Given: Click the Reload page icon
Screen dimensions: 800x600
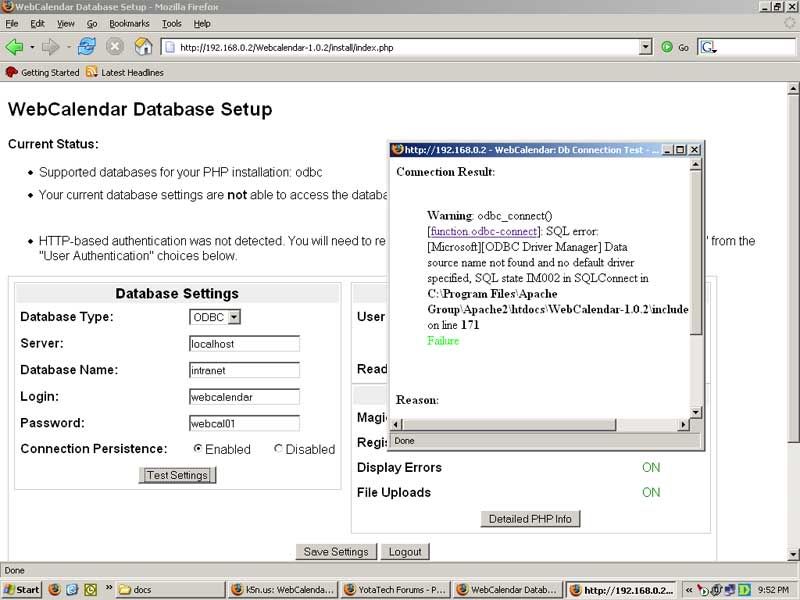Looking at the screenshot, I should pyautogui.click(x=87, y=47).
